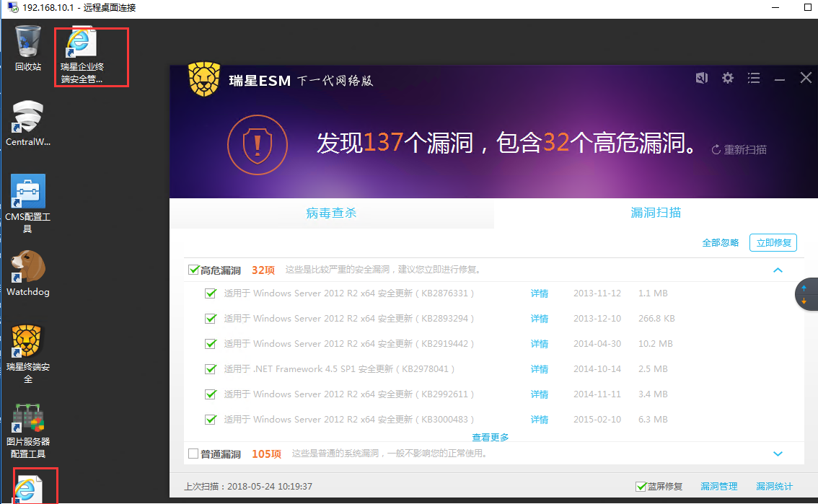Viewport: 818px width, 504px height.
Task: Click the 上次扫描 timestamp text
Action: [x=248, y=486]
